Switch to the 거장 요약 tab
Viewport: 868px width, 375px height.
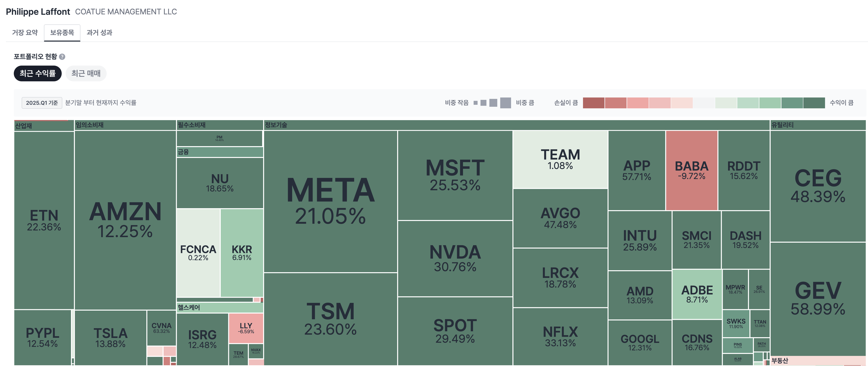(x=25, y=33)
